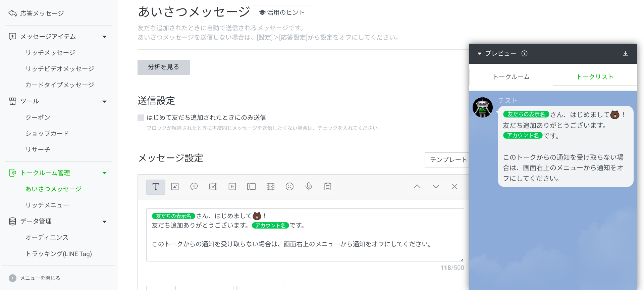This screenshot has height=290, width=644.
Task: Select the rich video message icon
Action: 270,187
